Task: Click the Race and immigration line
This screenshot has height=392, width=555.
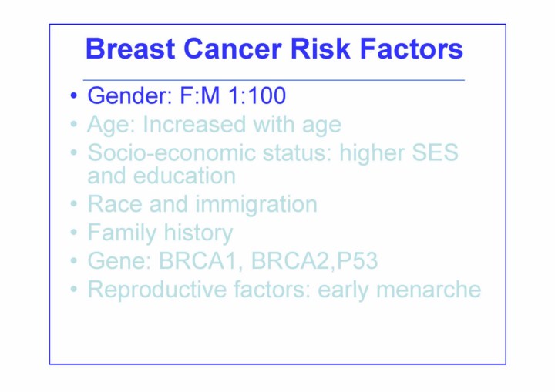Action: 202,204
